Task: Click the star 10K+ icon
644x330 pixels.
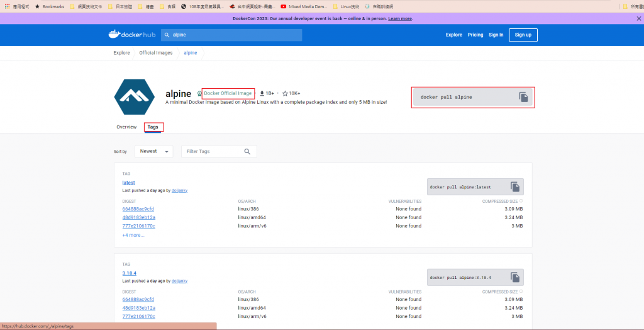Action: tap(285, 93)
